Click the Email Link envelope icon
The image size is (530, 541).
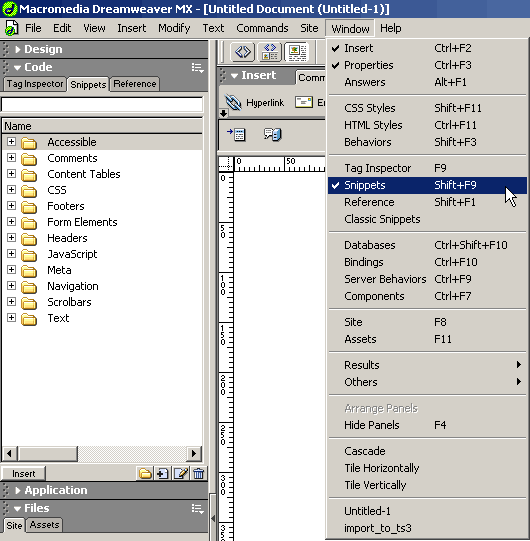304,102
